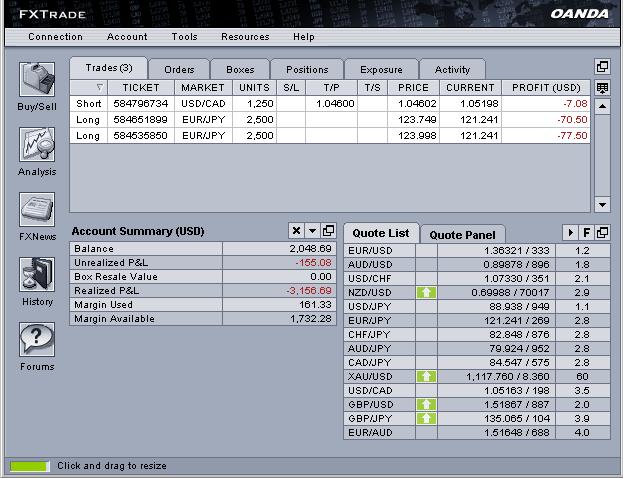The height and width of the screenshot is (478, 623).
Task: Click the Realized P&L row
Action: coord(203,291)
